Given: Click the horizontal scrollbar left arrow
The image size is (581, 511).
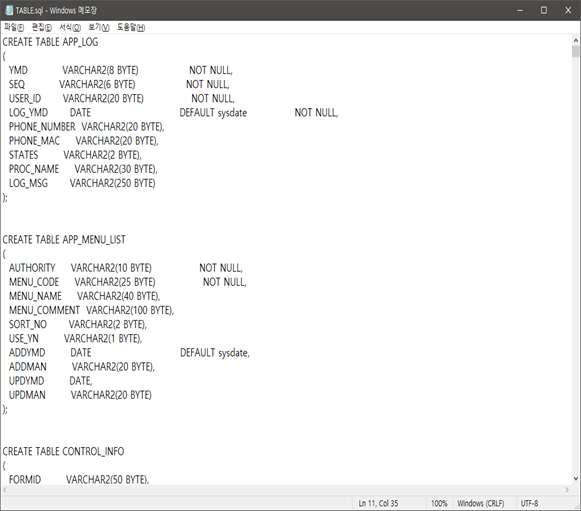Looking at the screenshot, I should [x=5, y=490].
